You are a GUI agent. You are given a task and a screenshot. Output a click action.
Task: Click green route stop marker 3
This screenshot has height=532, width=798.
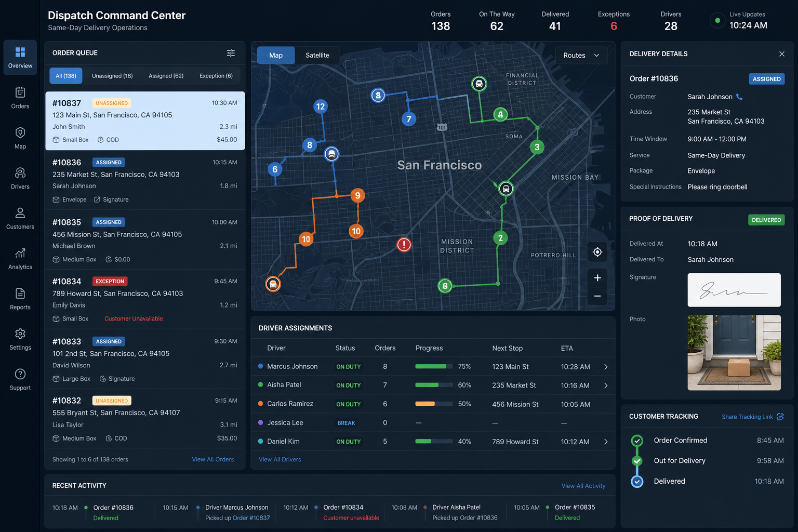537,147
